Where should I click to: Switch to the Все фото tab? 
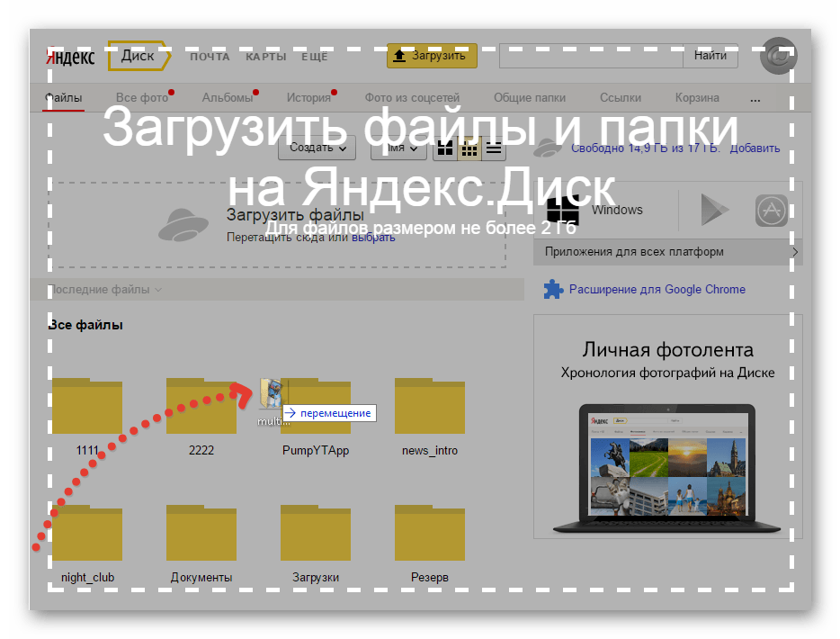tap(142, 98)
